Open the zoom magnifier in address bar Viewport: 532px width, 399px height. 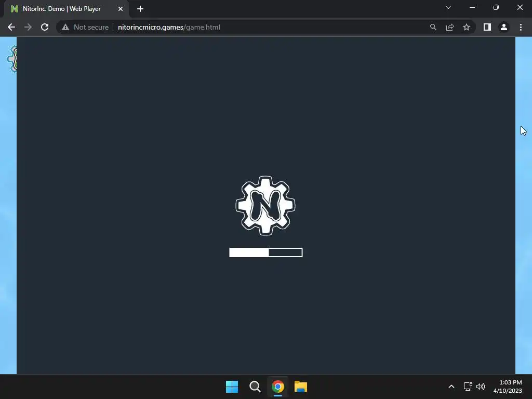point(433,27)
